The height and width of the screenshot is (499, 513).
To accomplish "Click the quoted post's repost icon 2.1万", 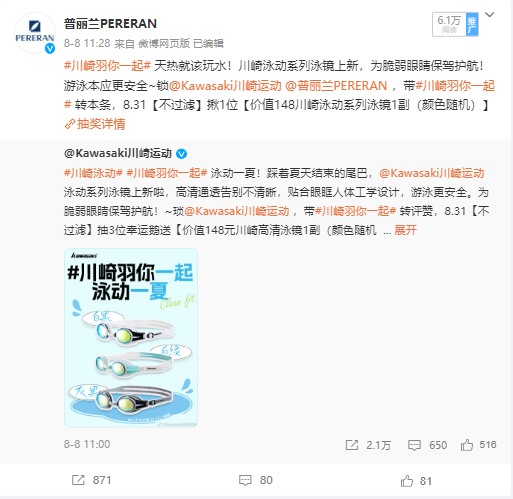I will point(352,445).
